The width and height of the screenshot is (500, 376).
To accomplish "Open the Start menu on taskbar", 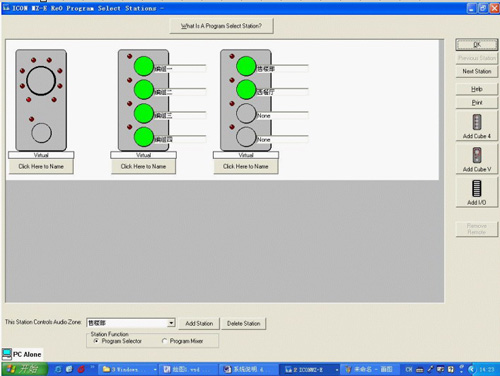I will [x=23, y=369].
